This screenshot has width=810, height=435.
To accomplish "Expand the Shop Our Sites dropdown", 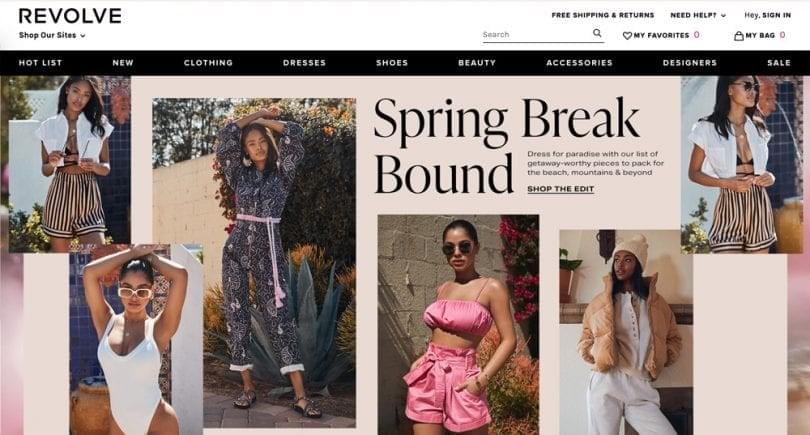I will click(52, 36).
